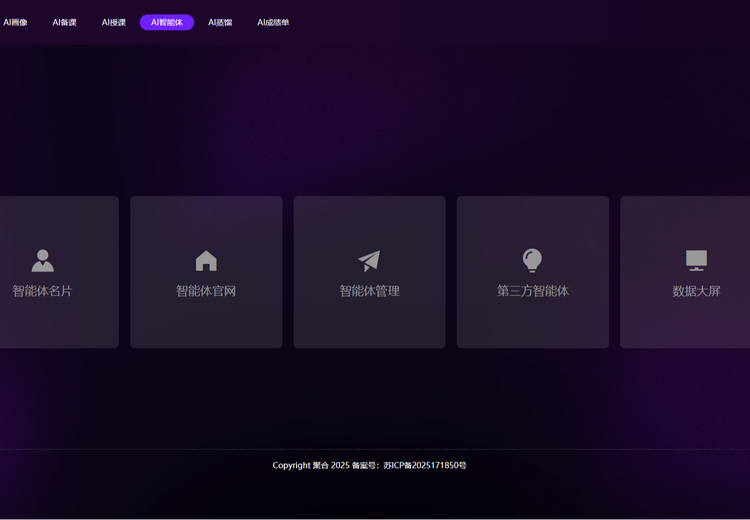Click the paper plane icon for 智能体管理

click(369, 260)
